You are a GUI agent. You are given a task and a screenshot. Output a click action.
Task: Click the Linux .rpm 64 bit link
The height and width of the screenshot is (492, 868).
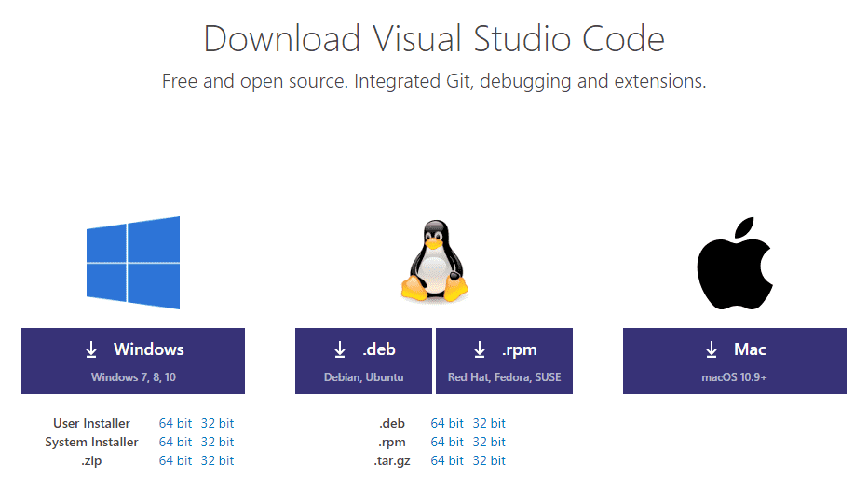point(447,442)
